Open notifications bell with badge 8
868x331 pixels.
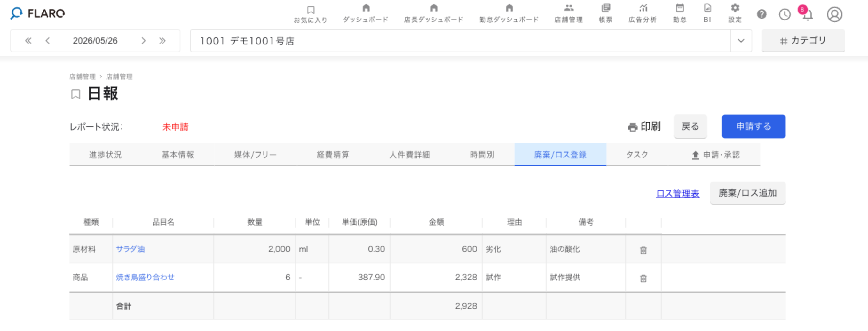pos(807,14)
